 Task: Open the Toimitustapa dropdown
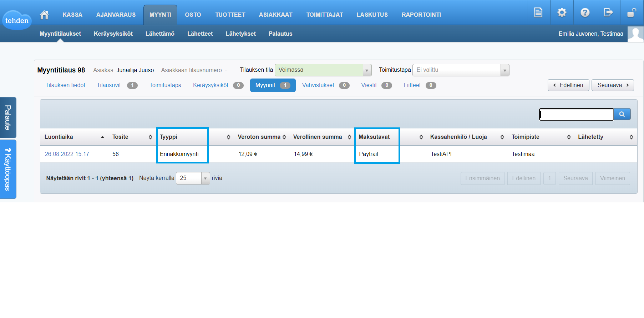504,70
